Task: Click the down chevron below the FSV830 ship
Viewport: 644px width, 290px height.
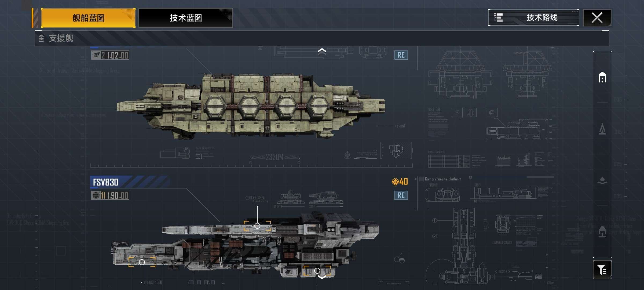Action: [x=322, y=277]
